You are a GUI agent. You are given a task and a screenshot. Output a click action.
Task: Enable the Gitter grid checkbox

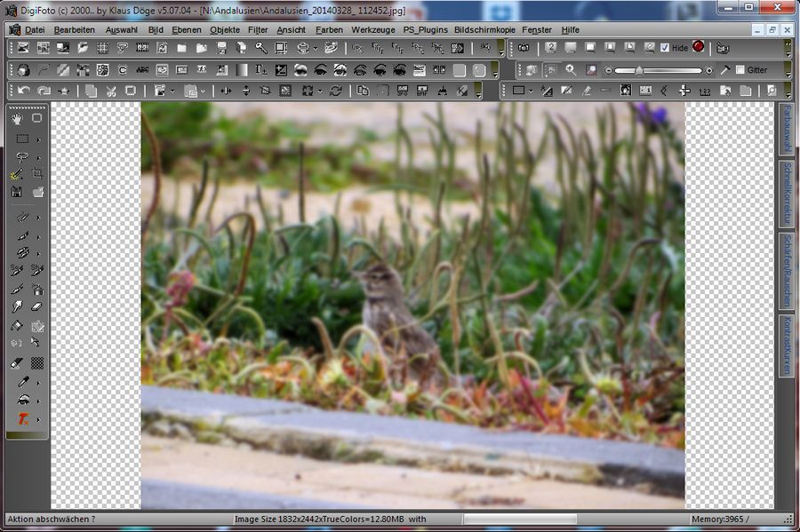pos(740,70)
